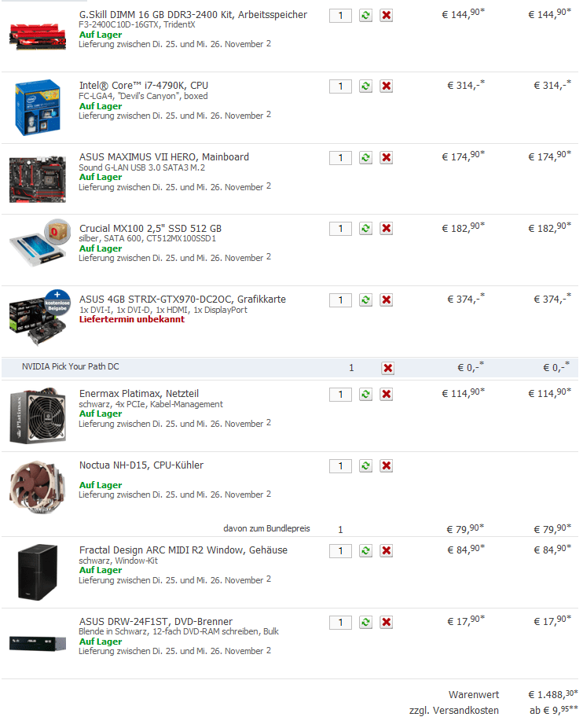Refresh quantity for ASUS DRW-24F1ST DVD-Brenner
The height and width of the screenshot is (728, 583).
(366, 622)
